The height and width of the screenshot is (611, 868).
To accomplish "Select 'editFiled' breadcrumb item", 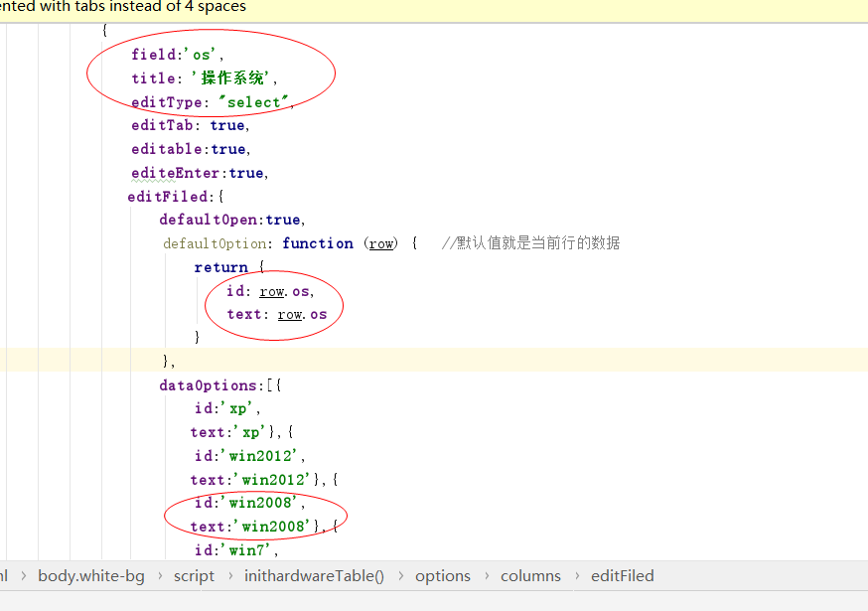I will coord(623,576).
